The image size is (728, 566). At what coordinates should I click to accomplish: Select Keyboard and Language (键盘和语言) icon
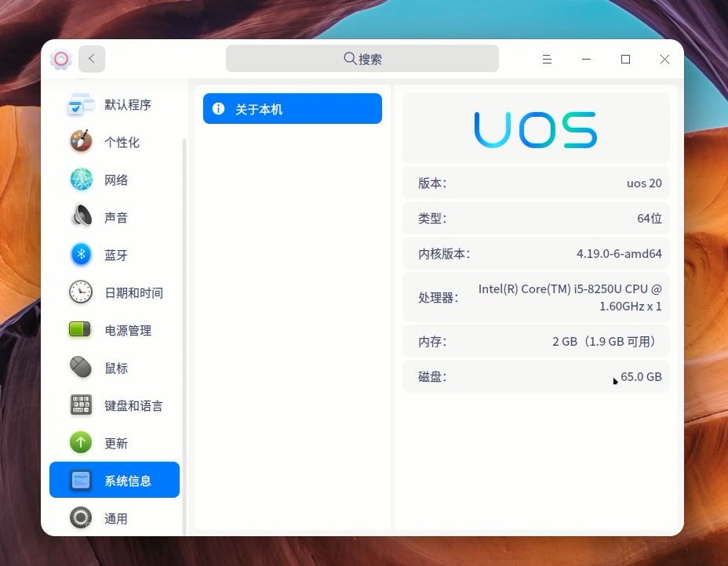click(81, 405)
